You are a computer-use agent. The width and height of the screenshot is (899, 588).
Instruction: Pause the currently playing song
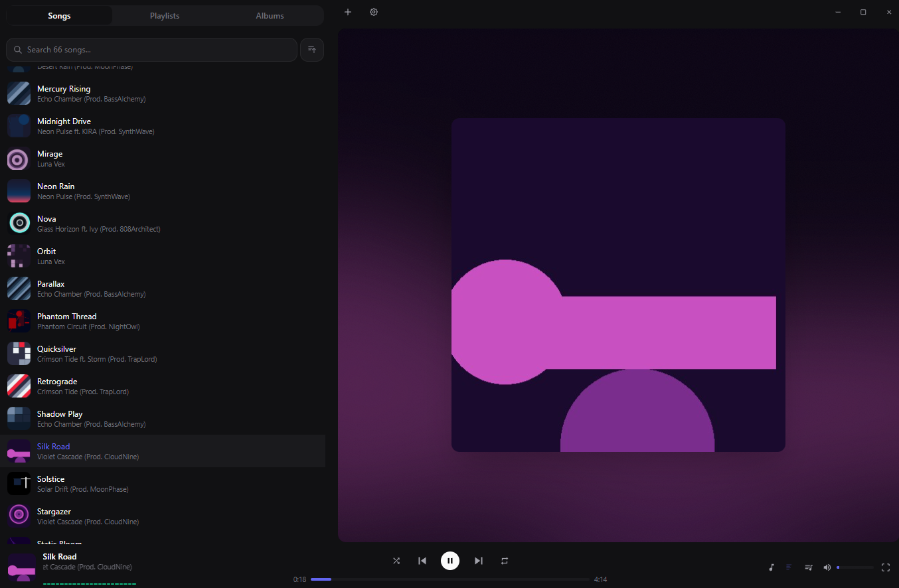point(450,561)
